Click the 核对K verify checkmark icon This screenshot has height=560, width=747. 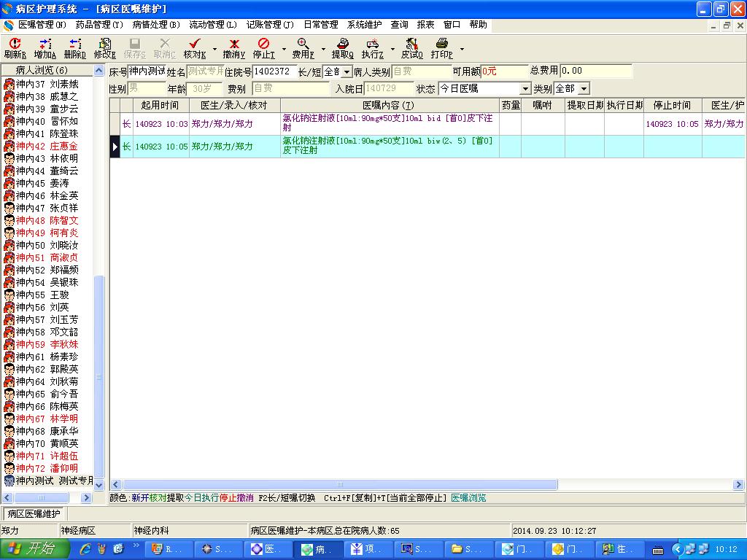click(x=194, y=49)
